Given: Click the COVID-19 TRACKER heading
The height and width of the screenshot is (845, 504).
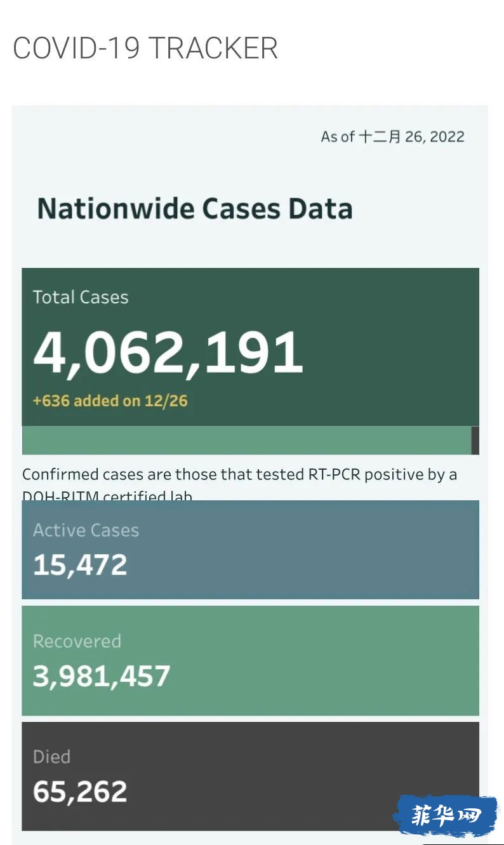Looking at the screenshot, I should click(x=145, y=48).
